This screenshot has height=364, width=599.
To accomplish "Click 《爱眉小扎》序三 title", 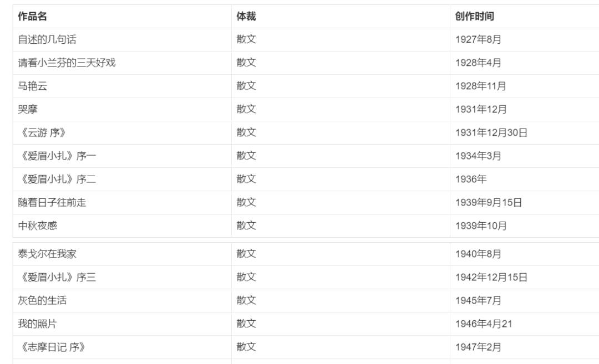I will 57,278.
